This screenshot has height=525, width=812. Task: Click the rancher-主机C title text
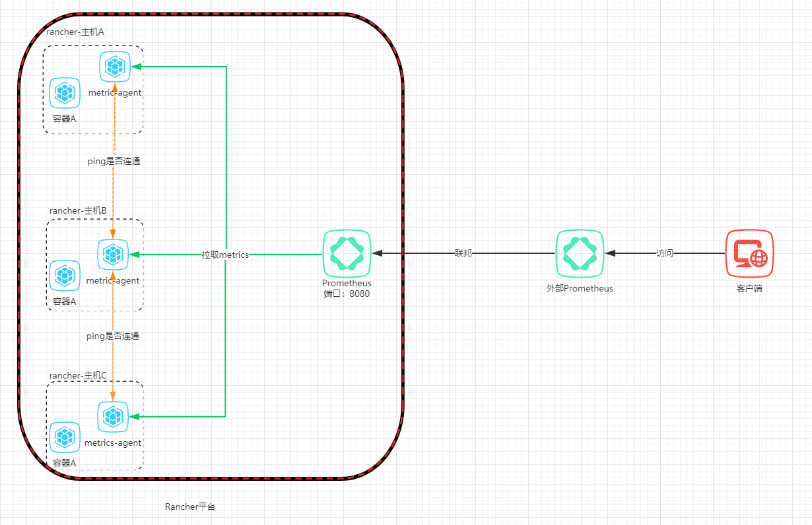(x=78, y=375)
